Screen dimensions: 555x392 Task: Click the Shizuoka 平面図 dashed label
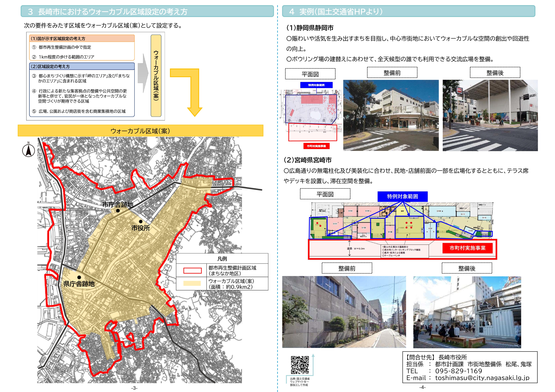click(x=310, y=74)
